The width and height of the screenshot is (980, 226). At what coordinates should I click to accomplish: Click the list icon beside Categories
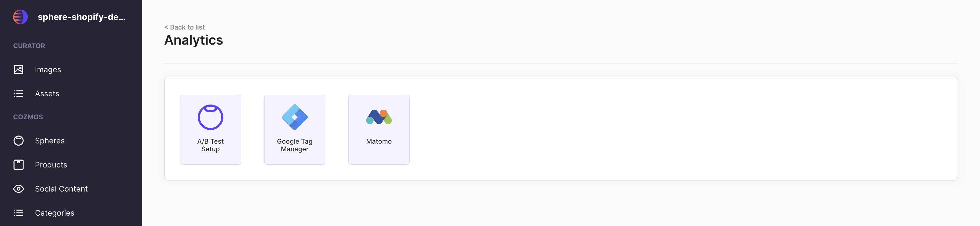click(19, 213)
